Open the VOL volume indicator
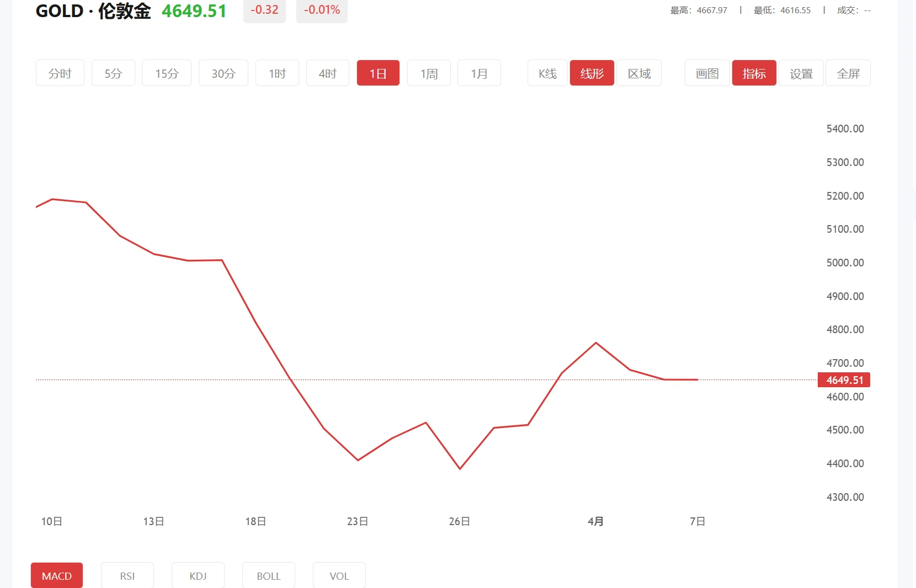This screenshot has height=588, width=916. (339, 575)
